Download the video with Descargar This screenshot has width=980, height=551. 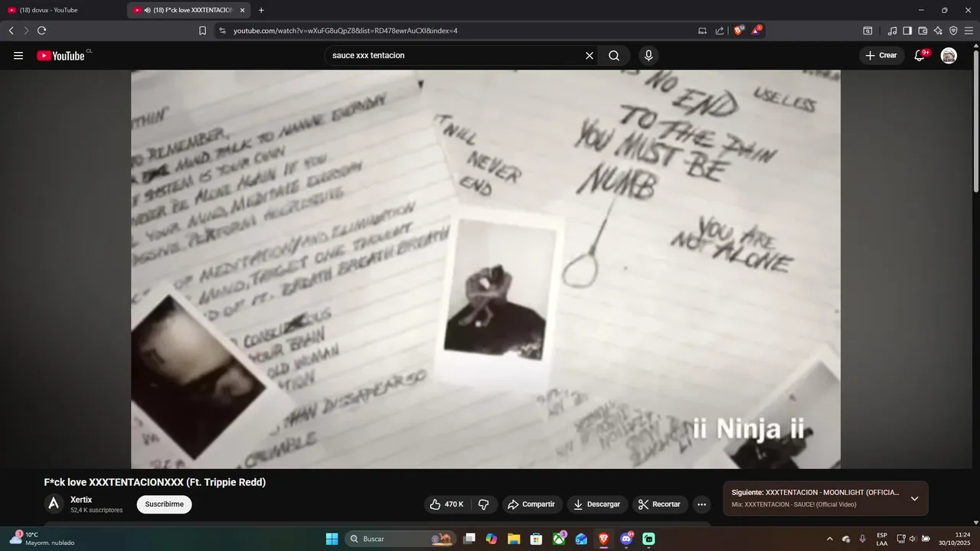(597, 504)
